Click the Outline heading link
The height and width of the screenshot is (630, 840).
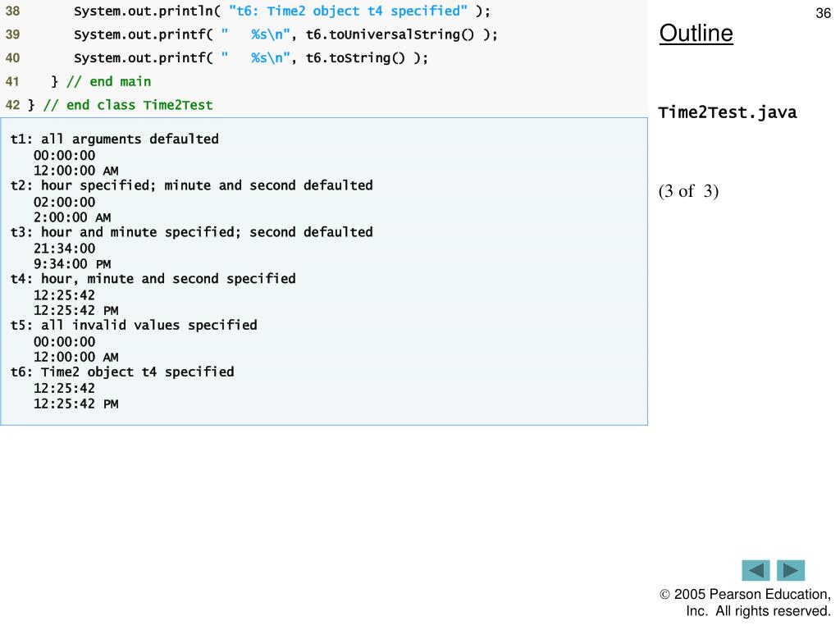(x=696, y=33)
